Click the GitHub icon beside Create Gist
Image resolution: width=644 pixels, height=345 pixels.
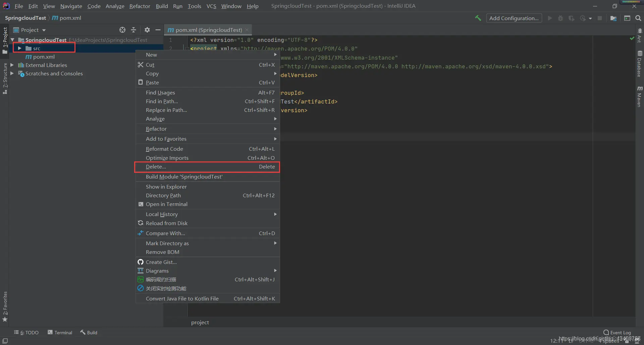coord(141,262)
